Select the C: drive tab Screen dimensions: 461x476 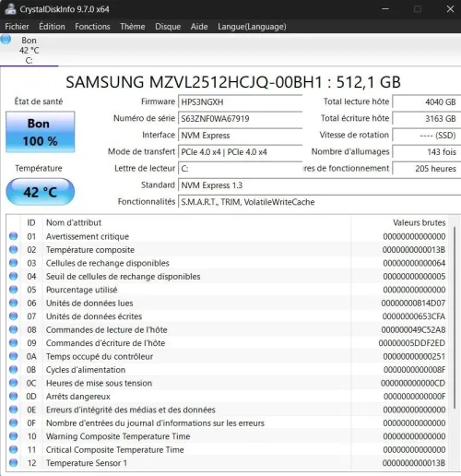coord(29,51)
